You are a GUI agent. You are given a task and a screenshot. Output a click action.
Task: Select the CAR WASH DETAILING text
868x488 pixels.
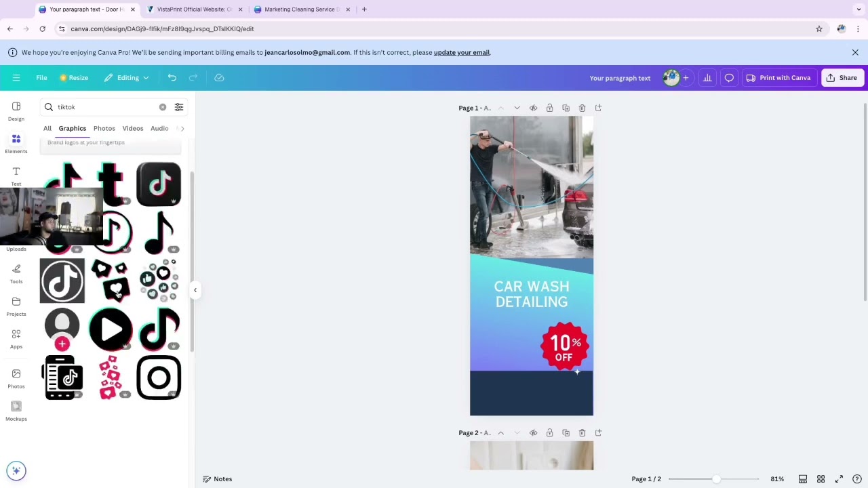click(x=532, y=294)
